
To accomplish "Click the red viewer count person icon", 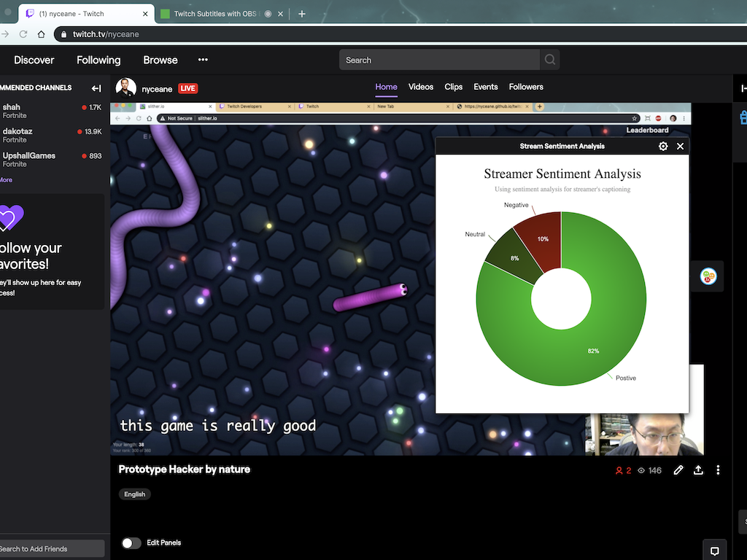I will point(619,471).
